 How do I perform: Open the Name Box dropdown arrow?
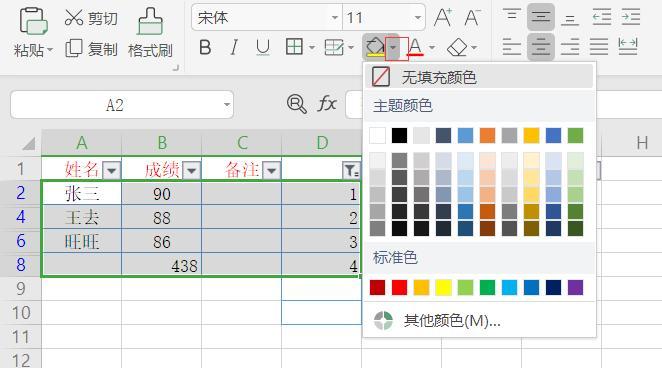point(227,105)
